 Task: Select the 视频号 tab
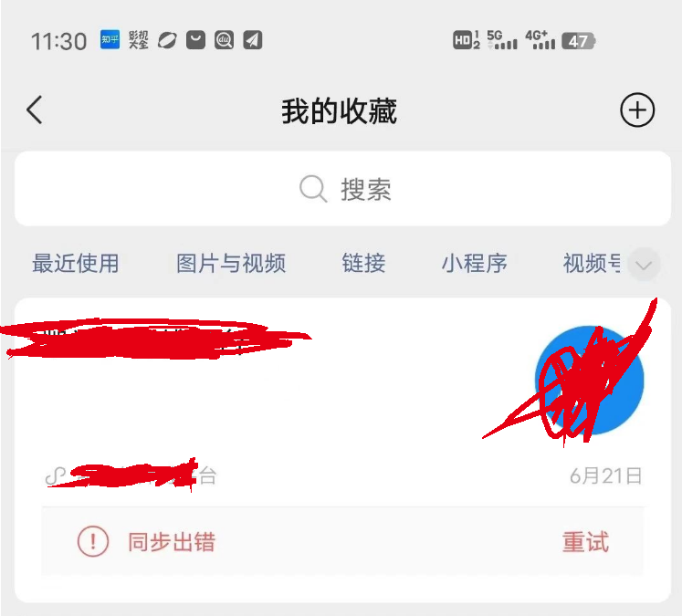(592, 264)
